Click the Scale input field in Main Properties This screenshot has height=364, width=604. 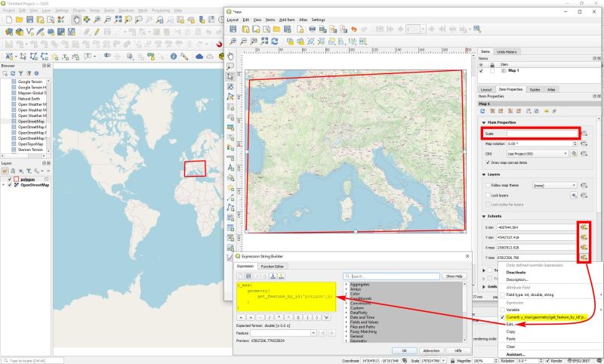click(542, 133)
